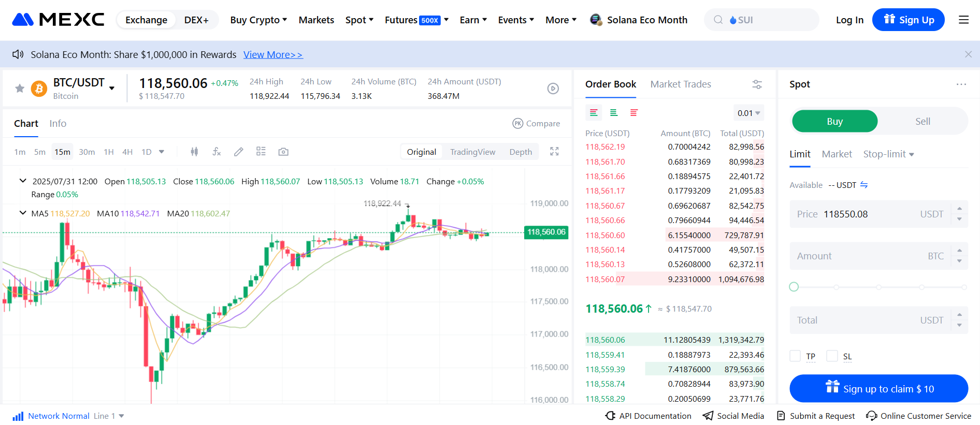The height and width of the screenshot is (425, 980).
Task: Collapse the MA indicator row chevron
Action: pos(23,213)
